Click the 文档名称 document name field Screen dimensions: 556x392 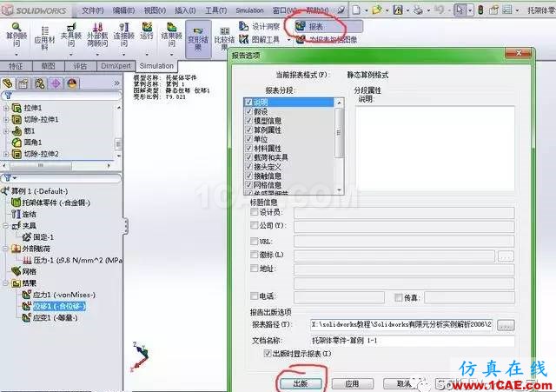click(x=412, y=341)
